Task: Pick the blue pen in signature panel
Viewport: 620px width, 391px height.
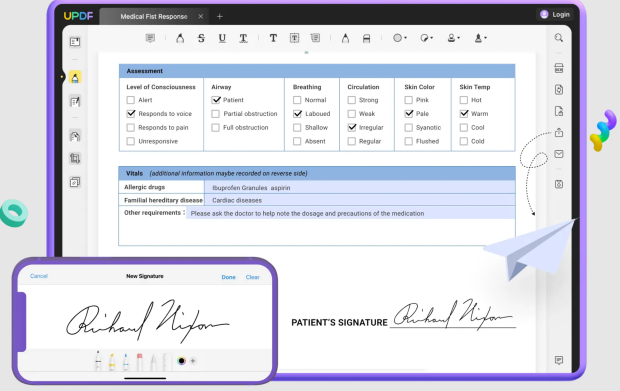Action: tap(126, 361)
